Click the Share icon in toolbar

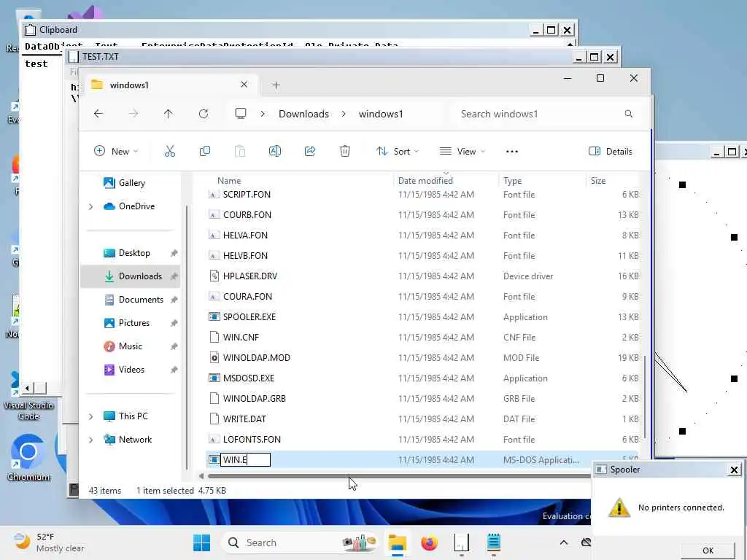(x=309, y=152)
